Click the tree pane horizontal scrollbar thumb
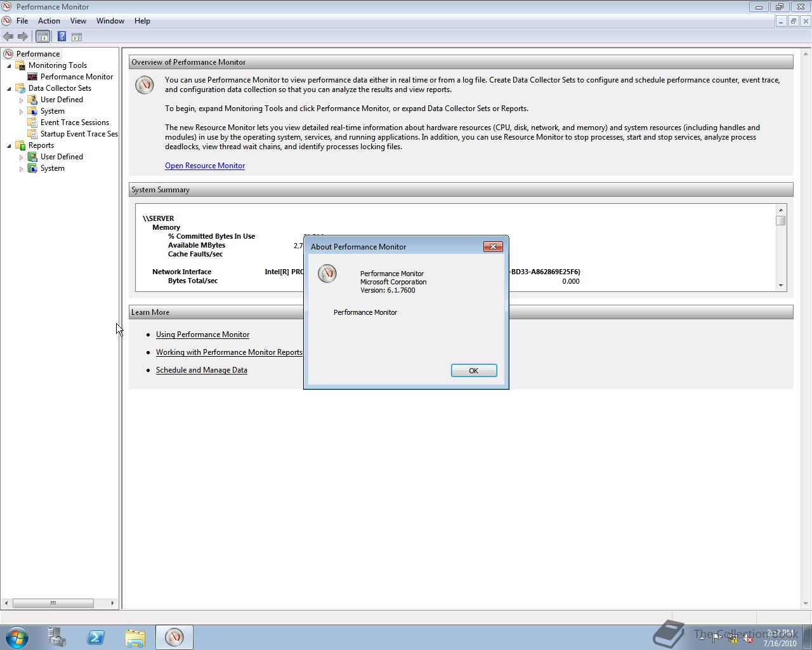 click(x=53, y=603)
